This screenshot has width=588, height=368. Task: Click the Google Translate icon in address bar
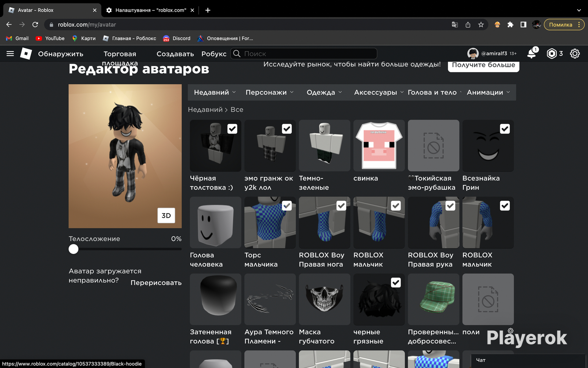(455, 25)
